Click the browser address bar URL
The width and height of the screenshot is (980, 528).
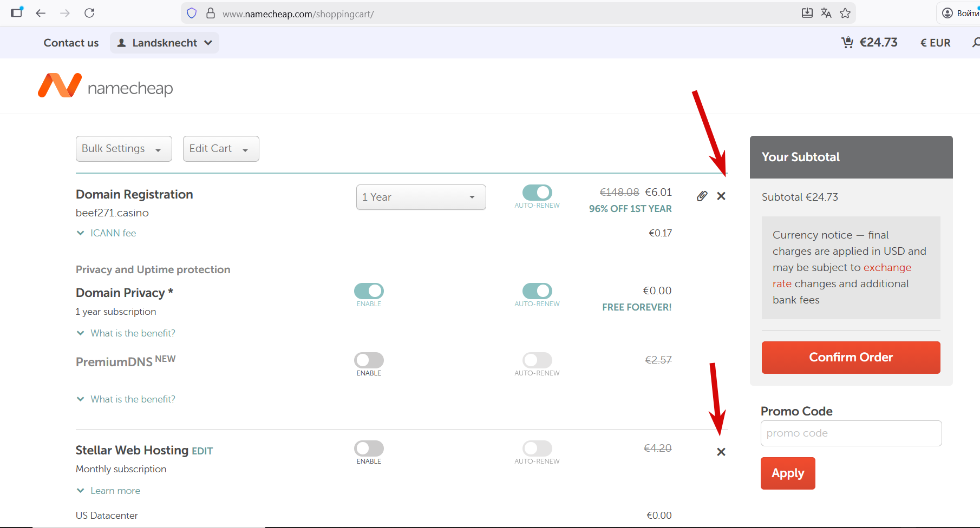click(x=298, y=14)
